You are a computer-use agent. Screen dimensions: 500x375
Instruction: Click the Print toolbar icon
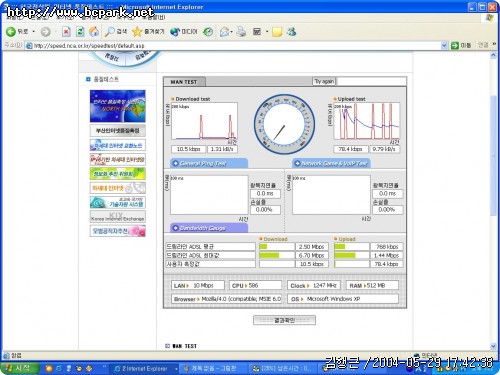click(241, 32)
